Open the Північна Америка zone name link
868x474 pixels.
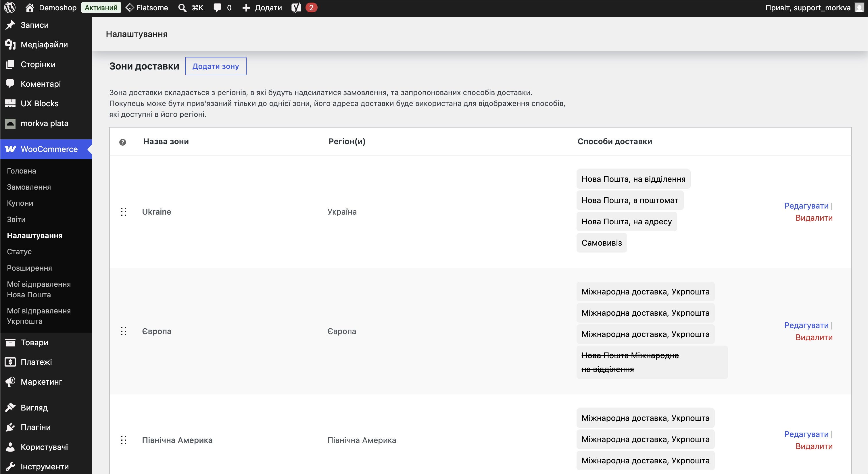[177, 440]
